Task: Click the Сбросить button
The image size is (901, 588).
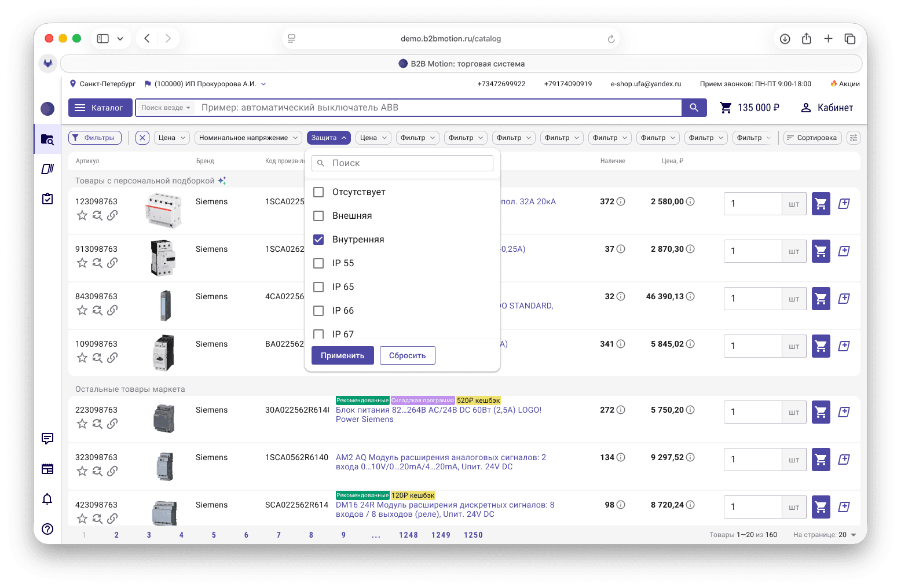Action: [x=408, y=355]
